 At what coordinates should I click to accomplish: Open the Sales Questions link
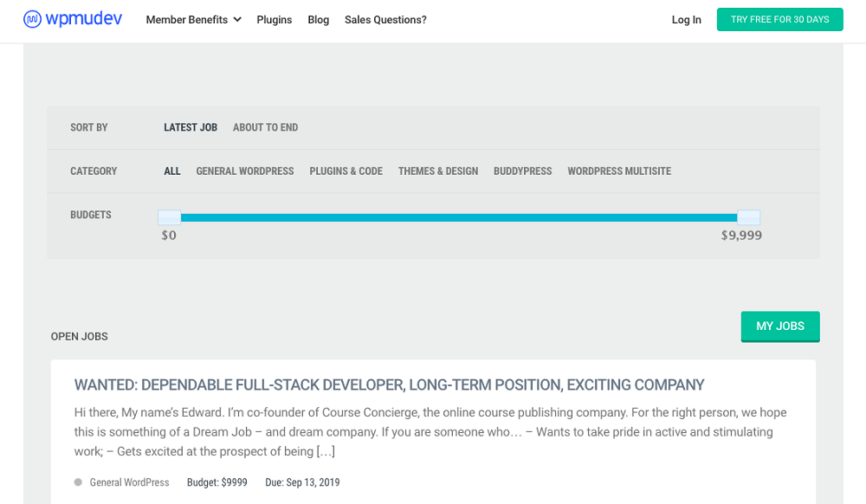coord(385,20)
